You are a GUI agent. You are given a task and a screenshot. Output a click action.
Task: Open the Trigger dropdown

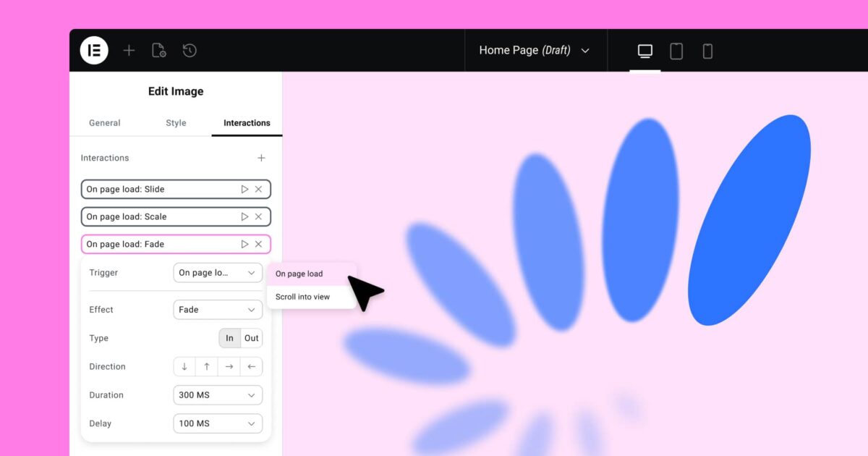[x=218, y=273]
